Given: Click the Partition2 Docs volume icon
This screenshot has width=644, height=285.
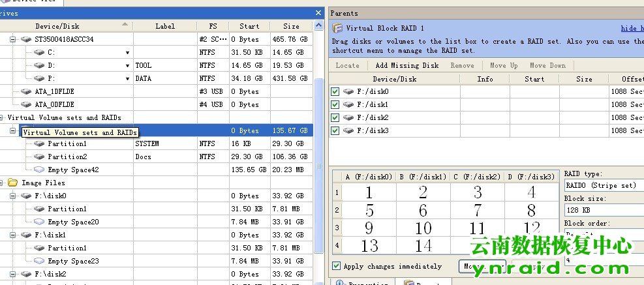Looking at the screenshot, I should click(39, 157).
